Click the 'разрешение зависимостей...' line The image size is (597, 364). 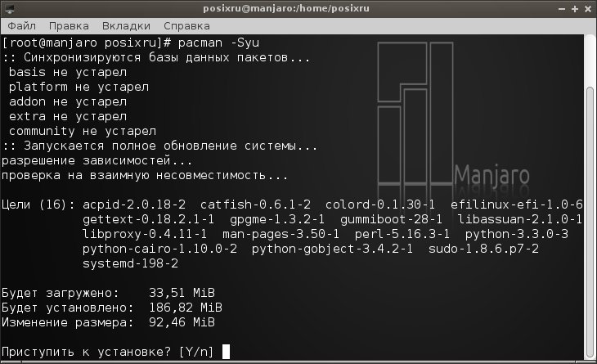(x=97, y=160)
